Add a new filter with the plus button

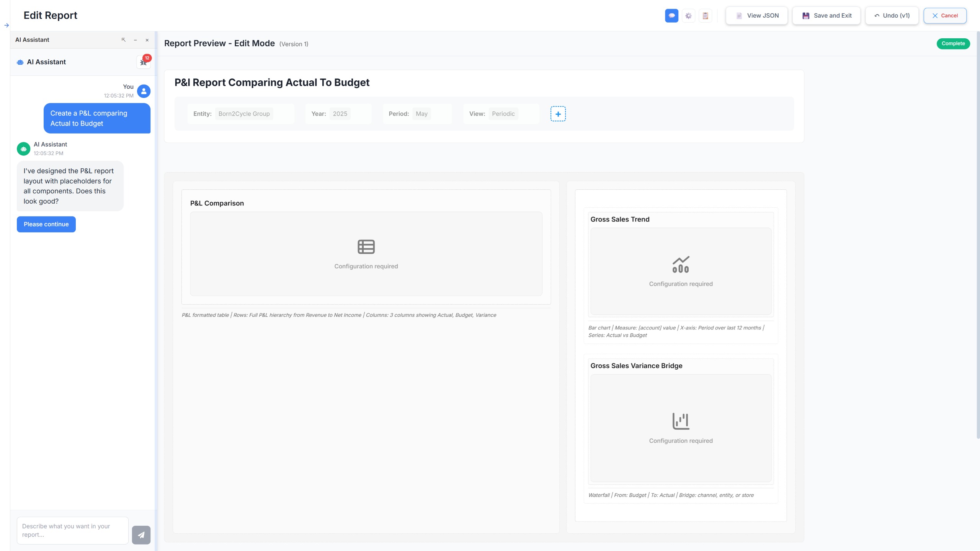tap(558, 114)
